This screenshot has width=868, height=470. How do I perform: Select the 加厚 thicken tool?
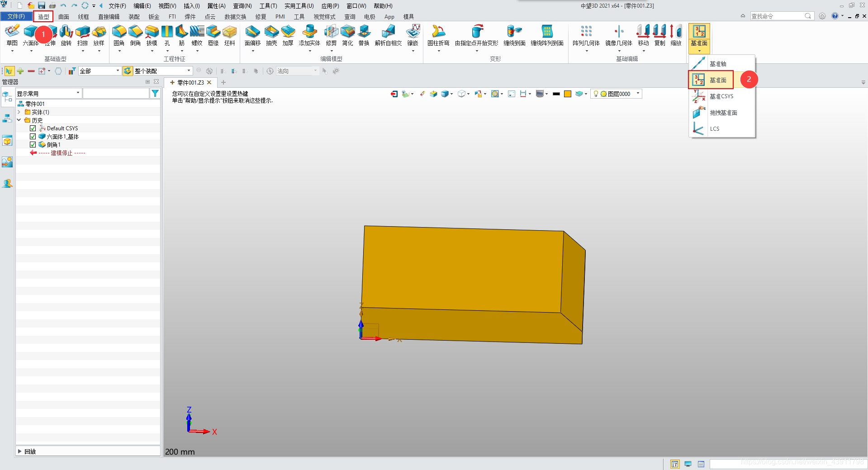tap(288, 36)
